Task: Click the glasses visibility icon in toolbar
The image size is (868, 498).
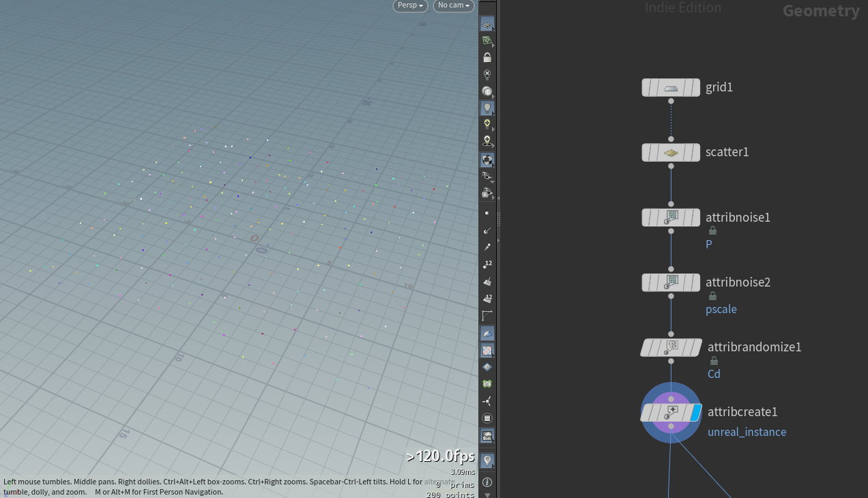Action: coord(487,177)
